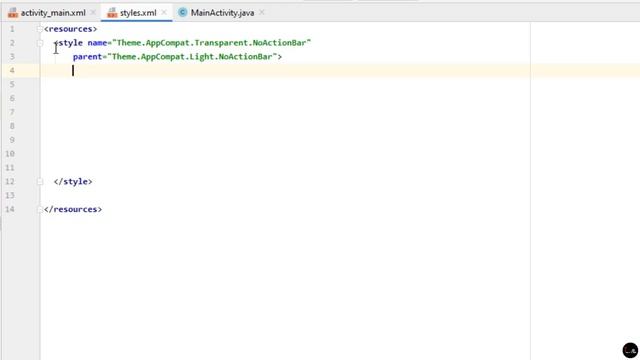The height and width of the screenshot is (360, 640).
Task: Collapse the style tag fold marker on line 2
Action: click(x=40, y=43)
